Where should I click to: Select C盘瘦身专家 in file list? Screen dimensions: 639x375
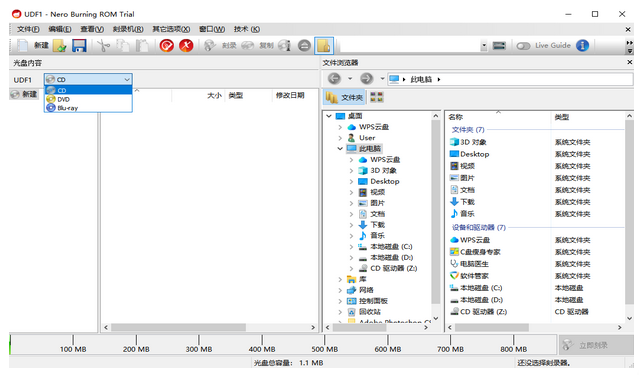[x=480, y=252]
